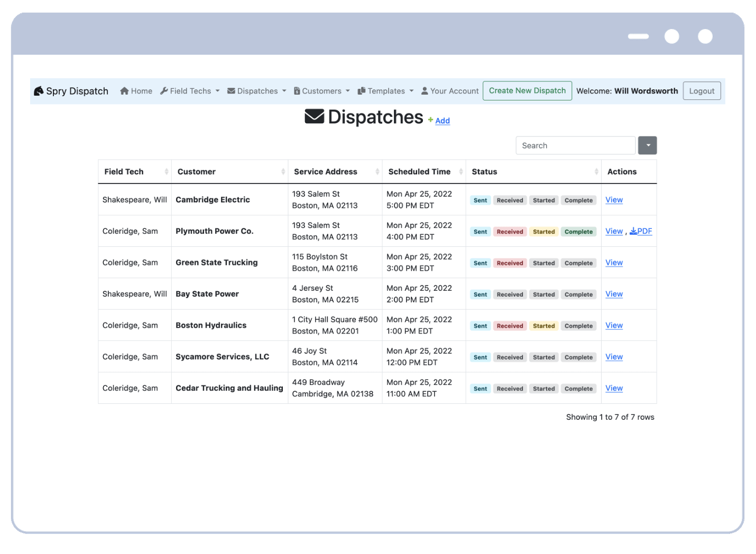Click the green plus icon beside Add
The width and height of the screenshot is (756, 554).
click(430, 120)
